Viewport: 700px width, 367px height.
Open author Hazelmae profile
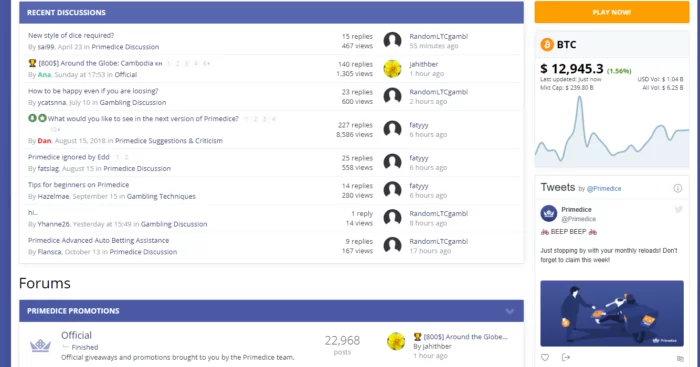pos(53,196)
